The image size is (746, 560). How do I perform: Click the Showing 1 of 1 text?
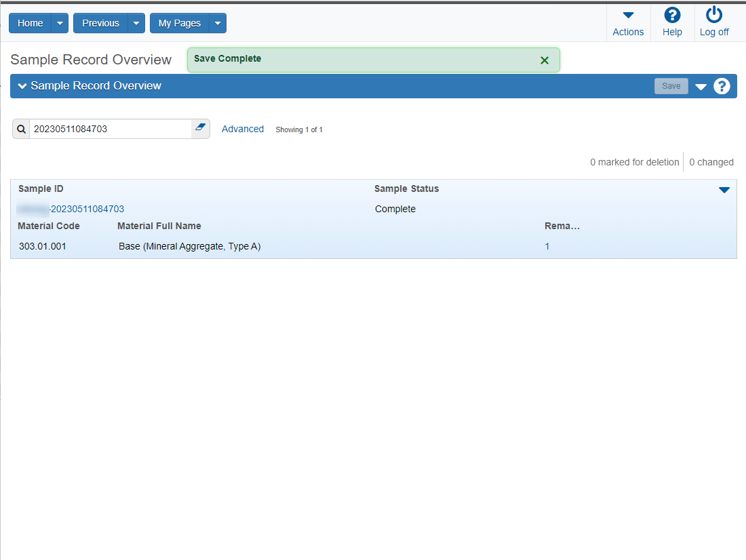(x=299, y=129)
